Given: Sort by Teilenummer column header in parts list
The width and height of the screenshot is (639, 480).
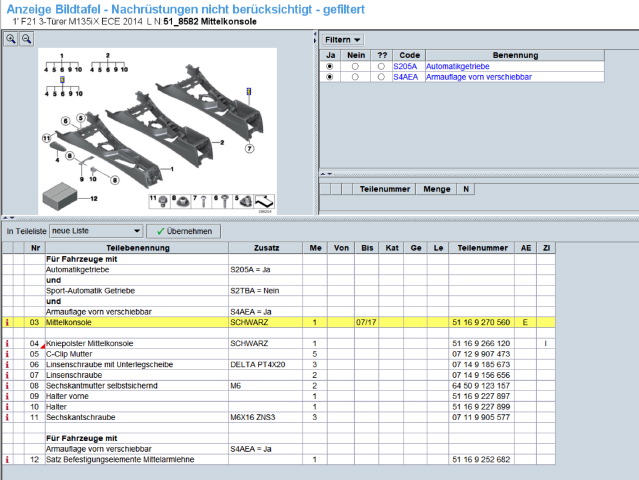Looking at the screenshot, I should [482, 248].
